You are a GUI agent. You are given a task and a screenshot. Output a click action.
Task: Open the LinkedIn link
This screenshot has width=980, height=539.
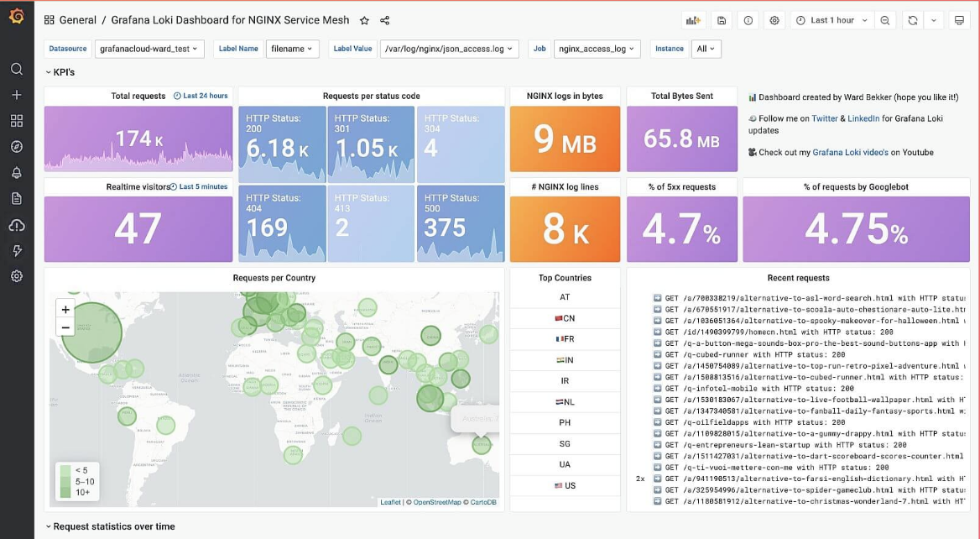[863, 118]
